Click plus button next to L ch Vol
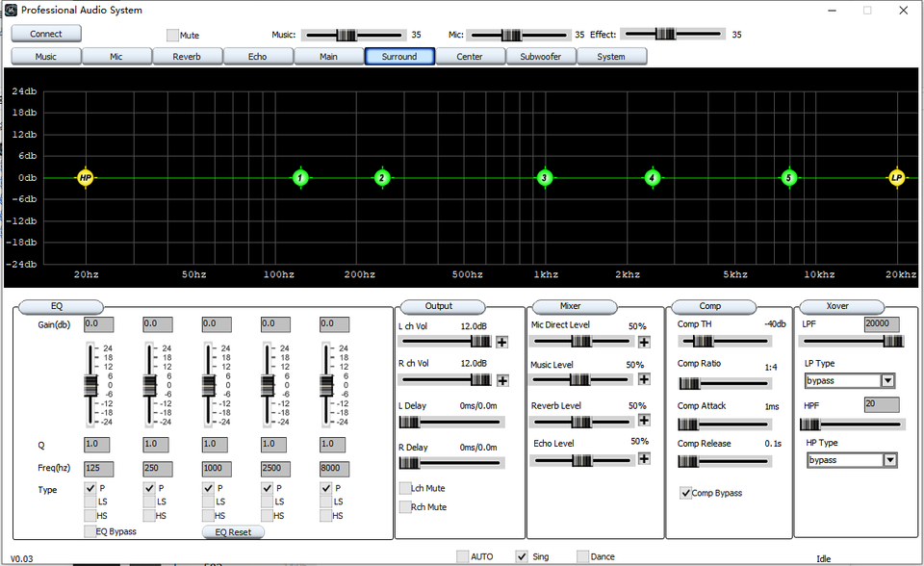This screenshot has width=924, height=566. point(501,341)
